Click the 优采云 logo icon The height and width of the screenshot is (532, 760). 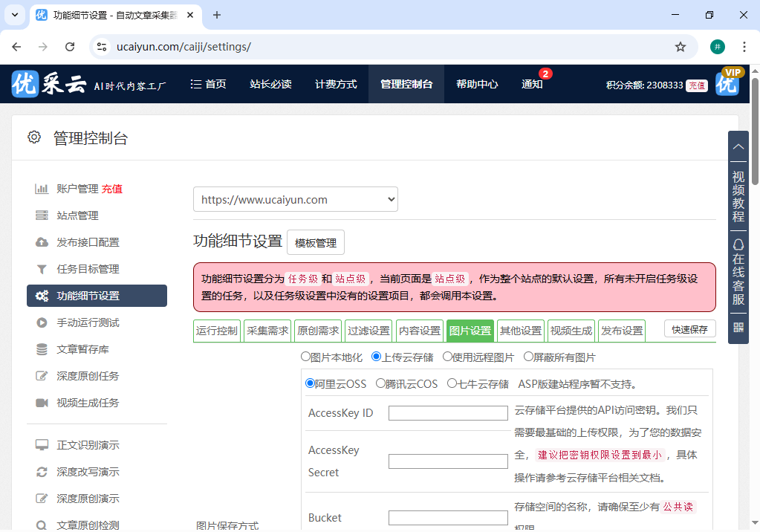[x=25, y=84]
